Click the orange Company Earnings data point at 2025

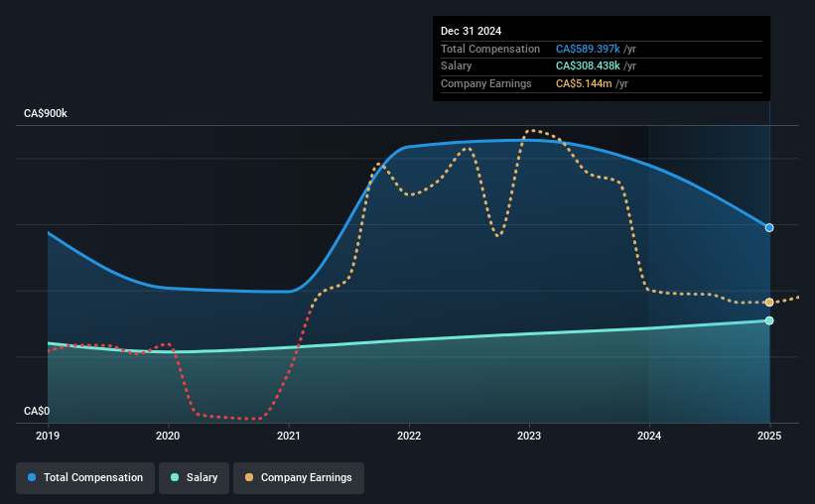tap(769, 303)
